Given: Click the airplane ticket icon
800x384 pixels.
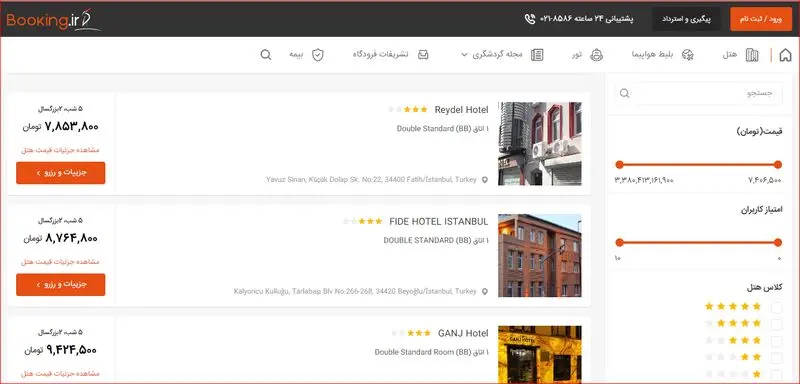Looking at the screenshot, I should click(x=688, y=55).
